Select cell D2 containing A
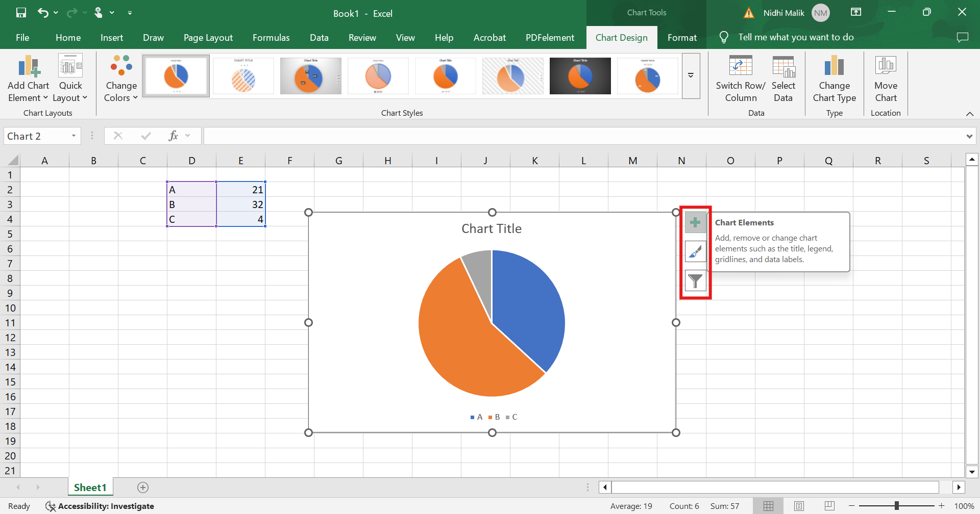 192,190
